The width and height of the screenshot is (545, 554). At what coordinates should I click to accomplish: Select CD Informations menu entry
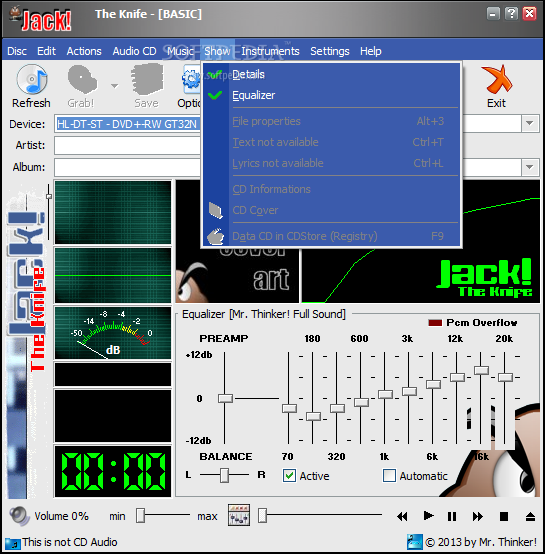click(332, 189)
